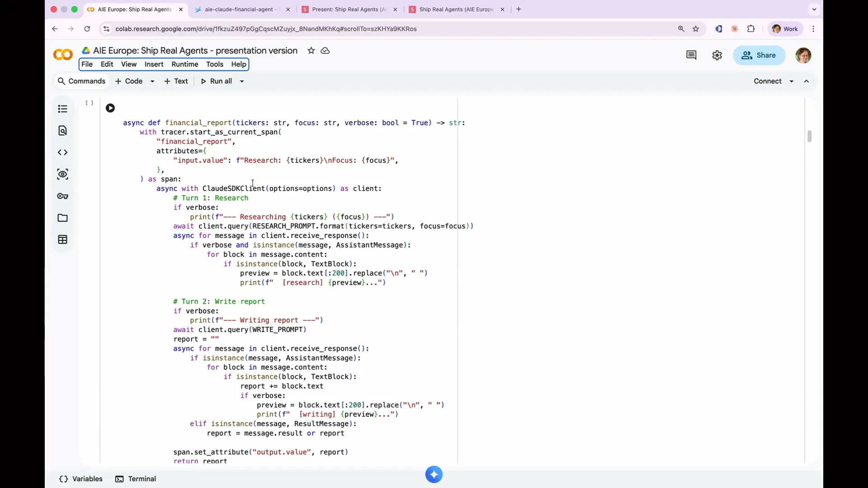Open the Secrets key panel
Viewport: 868px width, 488px height.
point(63,196)
